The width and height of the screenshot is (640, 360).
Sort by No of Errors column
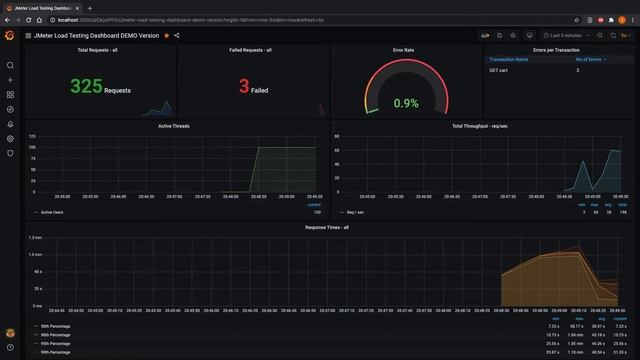(x=590, y=60)
